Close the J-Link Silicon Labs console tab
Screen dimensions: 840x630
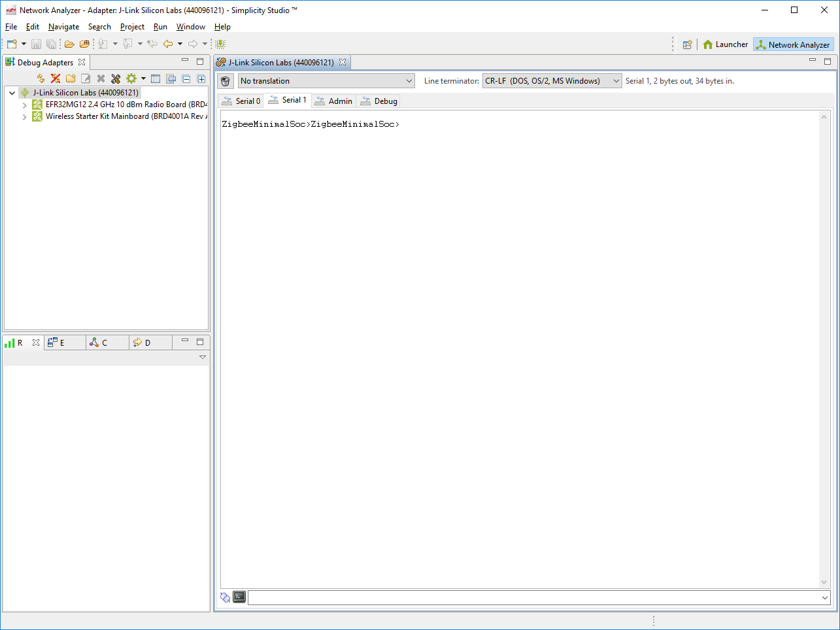coord(343,62)
